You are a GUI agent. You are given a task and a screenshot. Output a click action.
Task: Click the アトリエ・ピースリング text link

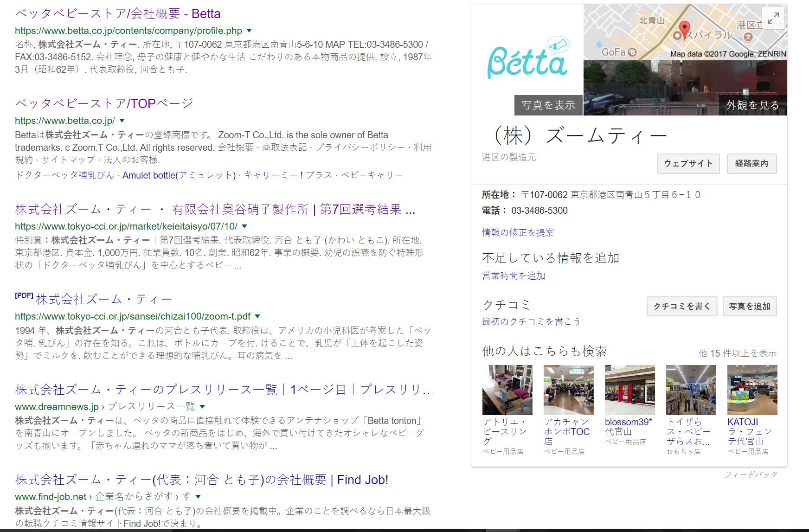[505, 431]
